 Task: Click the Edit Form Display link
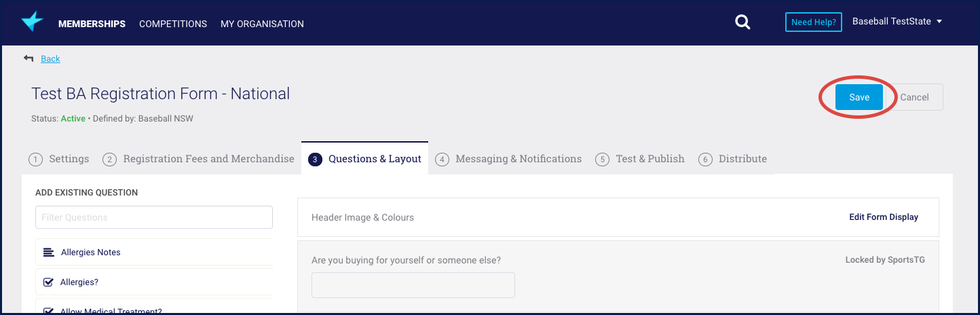[883, 217]
